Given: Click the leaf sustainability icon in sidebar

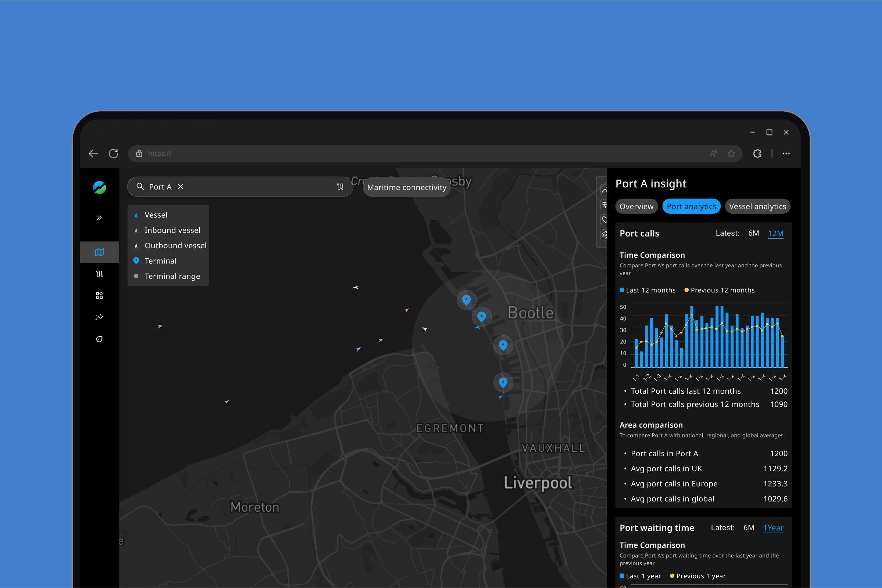Looking at the screenshot, I should pos(100,339).
